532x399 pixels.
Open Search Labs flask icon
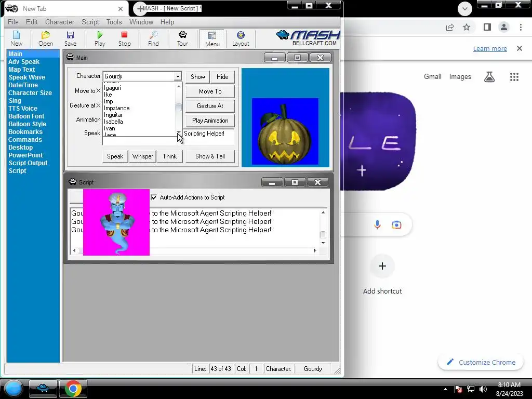(x=489, y=77)
